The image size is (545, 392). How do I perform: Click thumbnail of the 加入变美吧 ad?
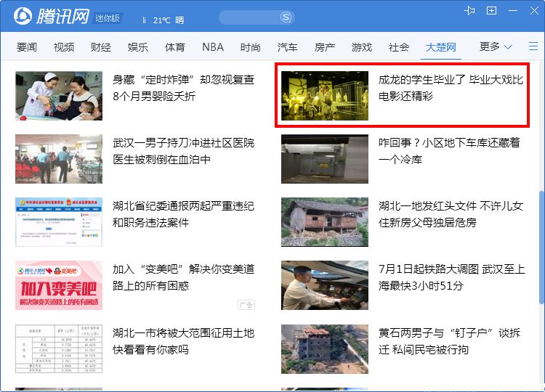(59, 285)
